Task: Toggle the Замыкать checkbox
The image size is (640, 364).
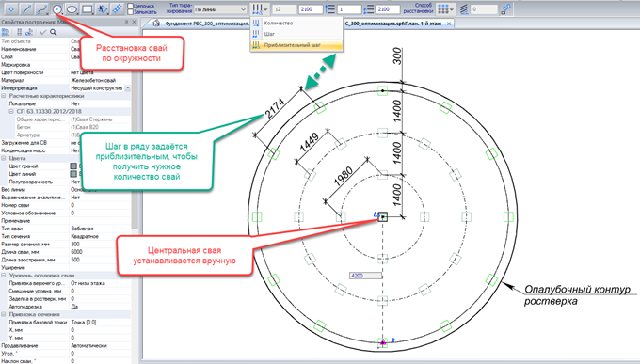Action: [x=130, y=12]
